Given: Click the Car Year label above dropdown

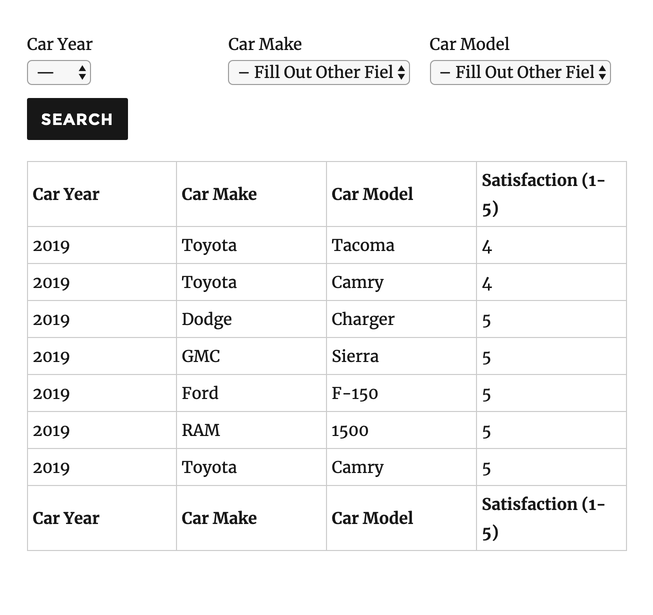Looking at the screenshot, I should click(x=60, y=44).
